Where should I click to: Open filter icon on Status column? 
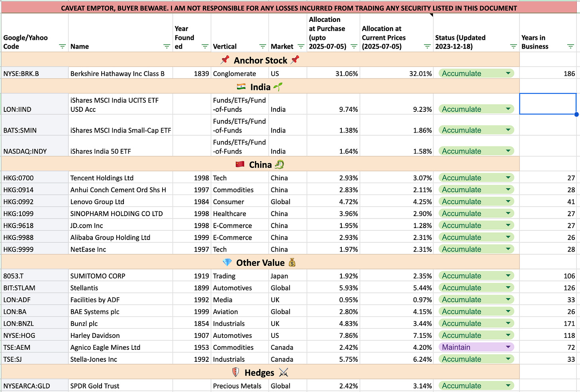[x=513, y=47]
